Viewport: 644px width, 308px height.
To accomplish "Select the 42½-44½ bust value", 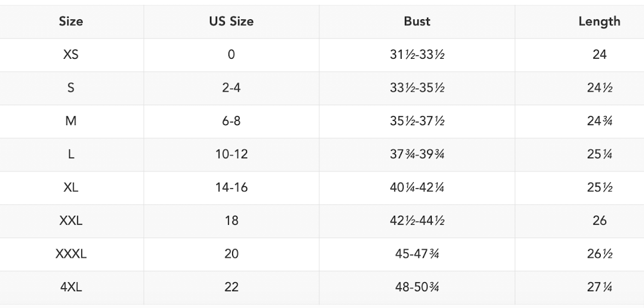I will [x=417, y=221].
